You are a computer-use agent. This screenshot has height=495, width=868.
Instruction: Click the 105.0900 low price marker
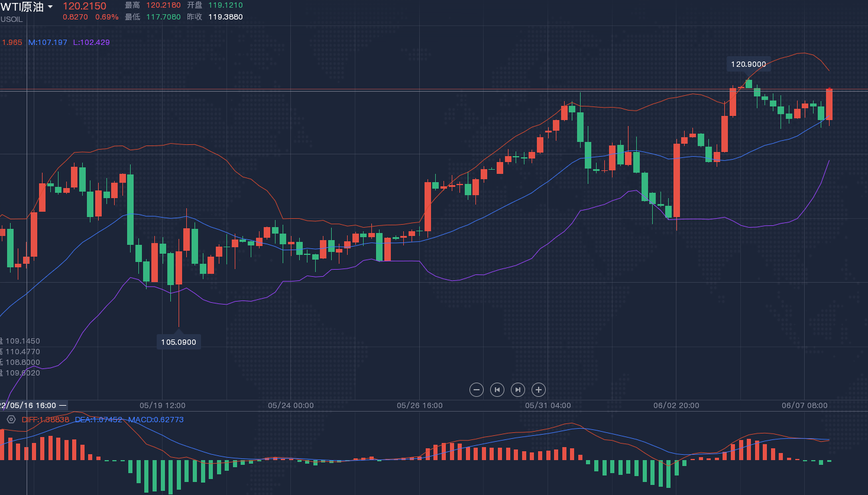[179, 342]
